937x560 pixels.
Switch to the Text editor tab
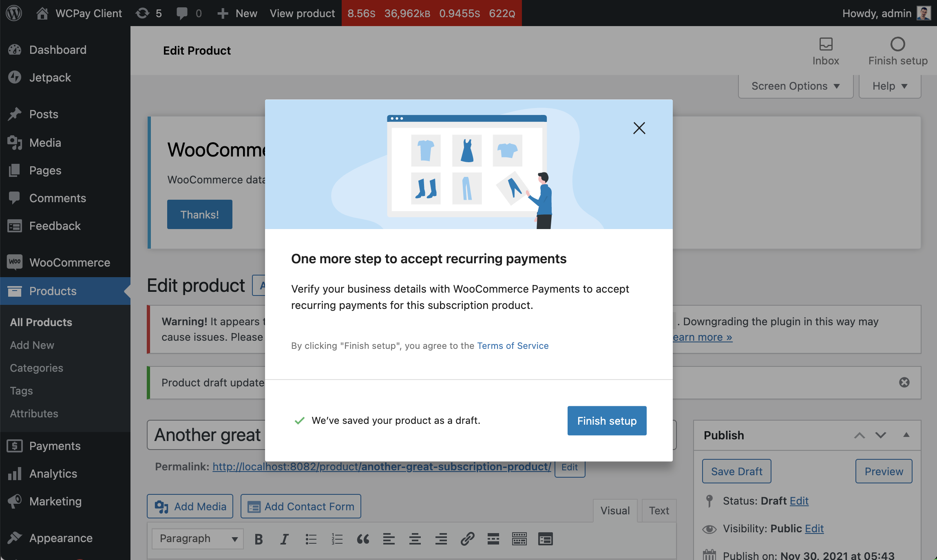(658, 510)
